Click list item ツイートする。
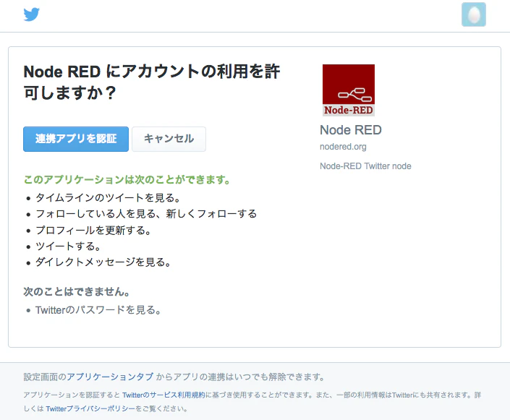 [x=68, y=246]
